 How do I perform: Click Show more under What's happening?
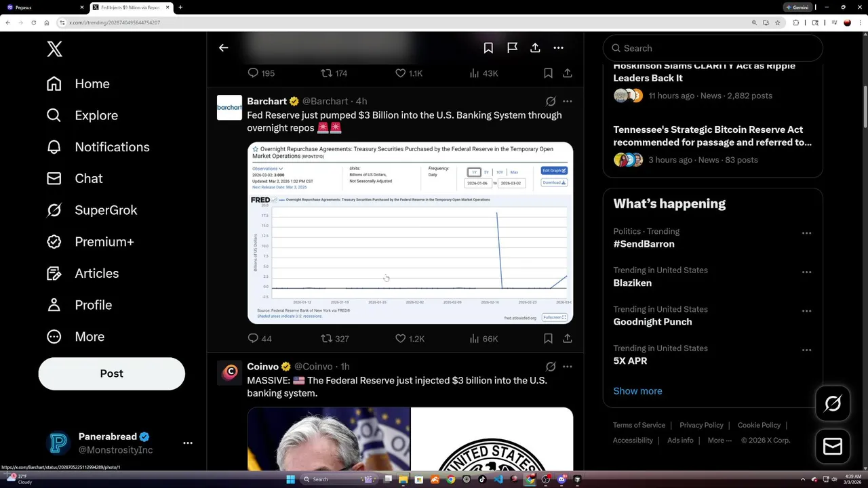[637, 391]
